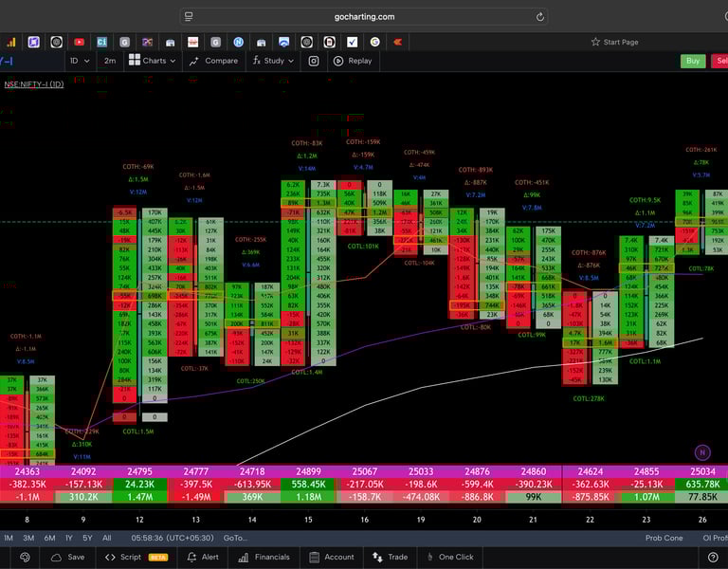This screenshot has width=728, height=569.
Task: Click the 1.47M green delta cell
Action: pyautogui.click(x=139, y=497)
